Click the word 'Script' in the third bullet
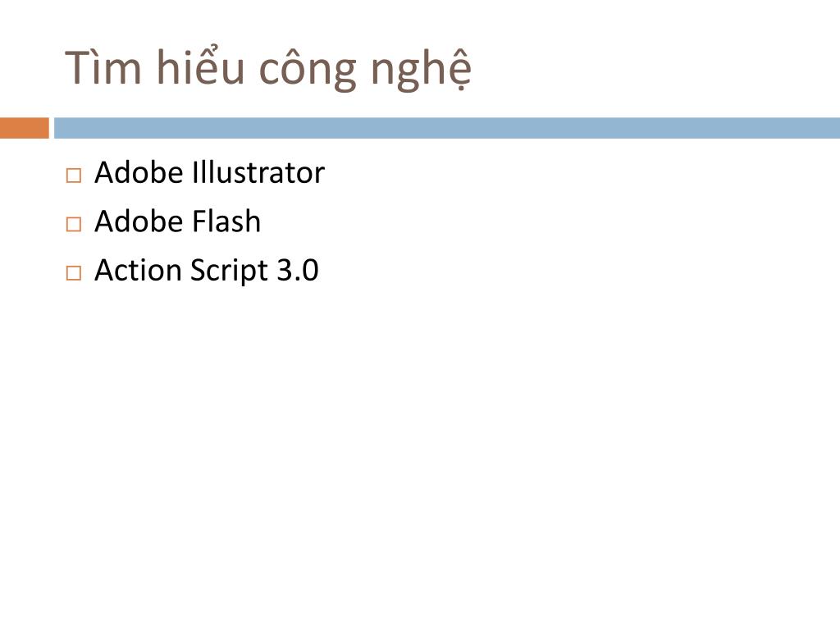The image size is (840, 630). click(x=229, y=271)
